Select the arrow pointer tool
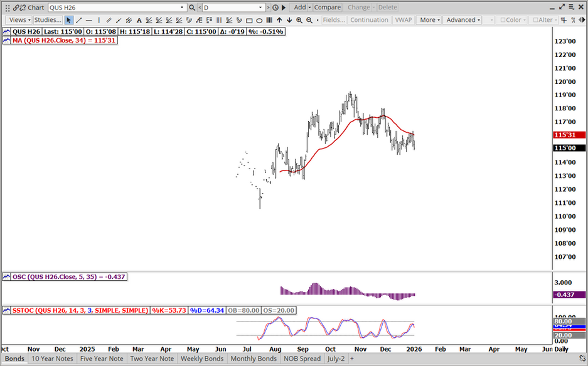Viewport: 588px width, 366px height. click(x=68, y=20)
